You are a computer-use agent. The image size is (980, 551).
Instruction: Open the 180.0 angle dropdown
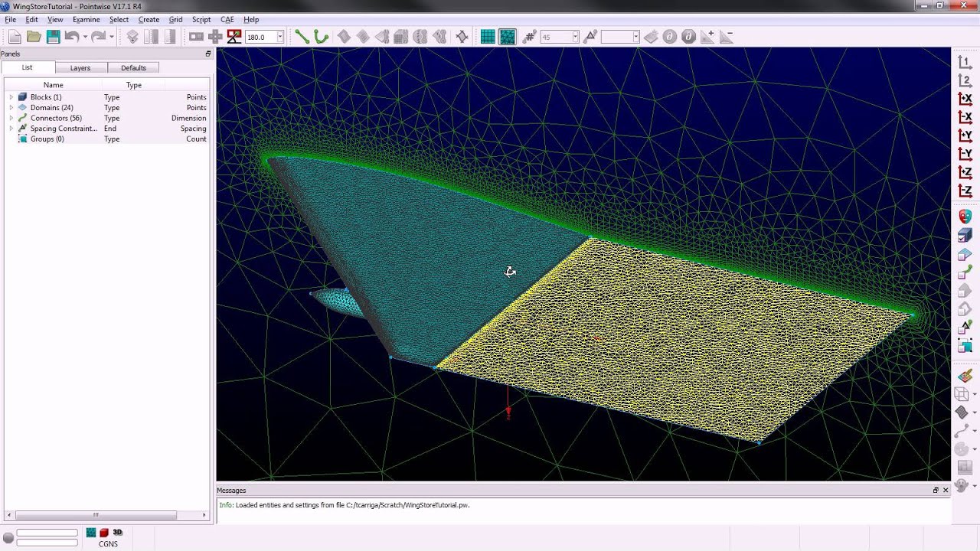point(279,37)
